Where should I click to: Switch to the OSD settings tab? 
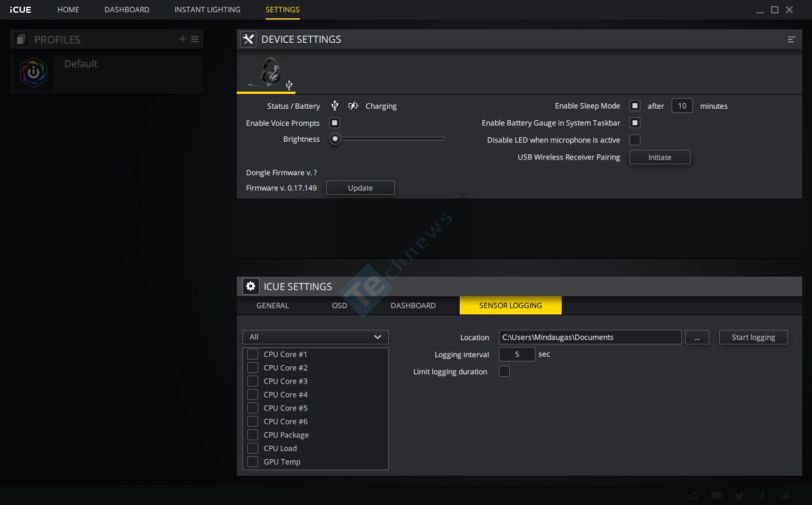(339, 305)
